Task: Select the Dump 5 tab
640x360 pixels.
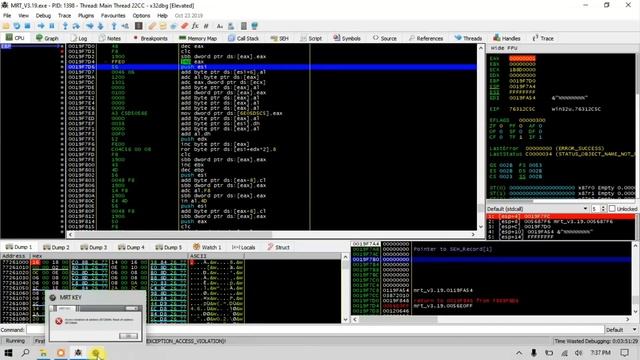Action: coord(169,247)
